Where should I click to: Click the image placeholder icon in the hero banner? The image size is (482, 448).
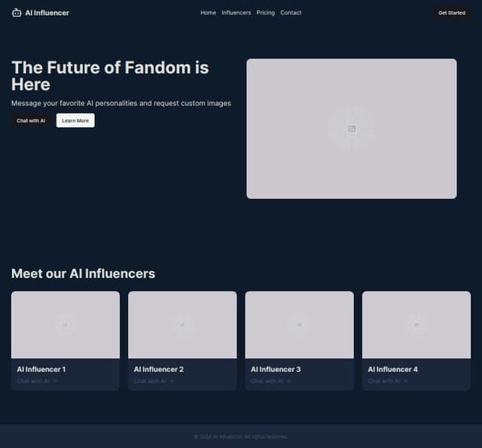[351, 129]
